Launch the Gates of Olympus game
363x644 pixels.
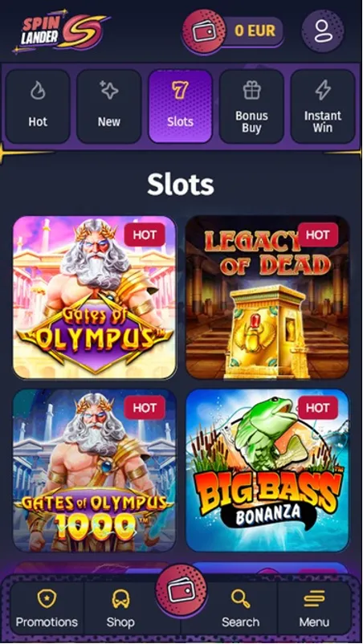95,297
